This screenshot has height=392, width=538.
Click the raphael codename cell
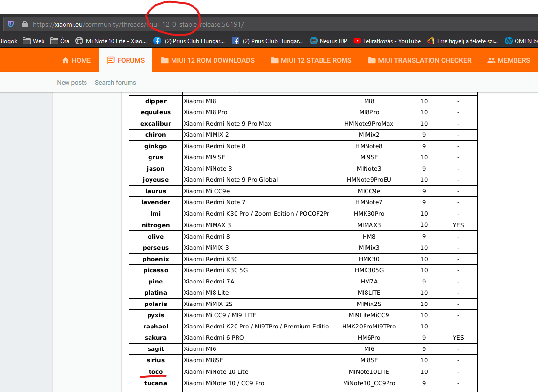point(155,327)
